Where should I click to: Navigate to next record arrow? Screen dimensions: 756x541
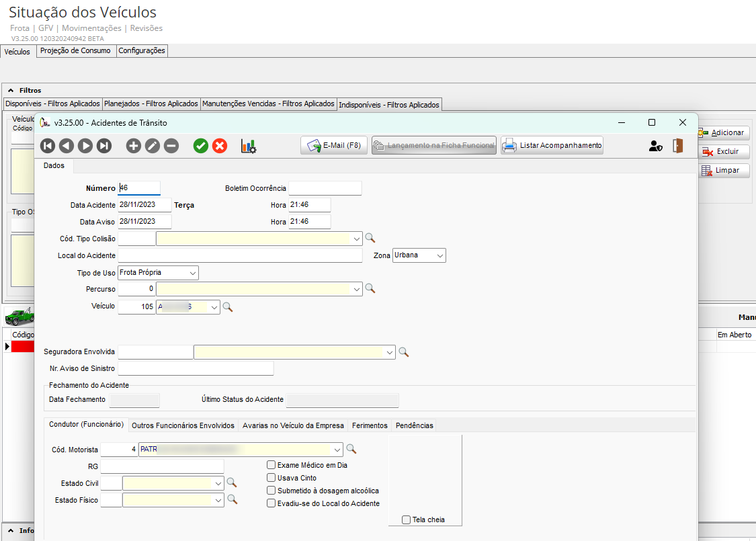coord(85,146)
